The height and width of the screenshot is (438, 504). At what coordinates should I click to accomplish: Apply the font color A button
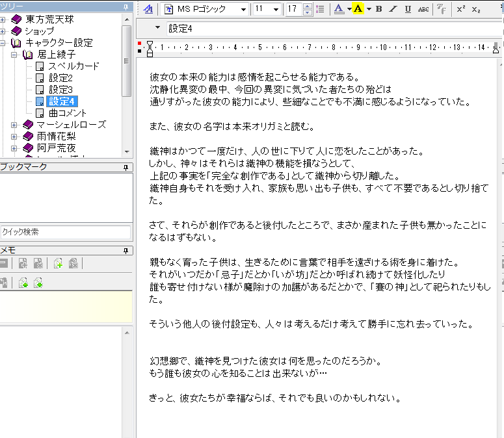pyautogui.click(x=338, y=9)
